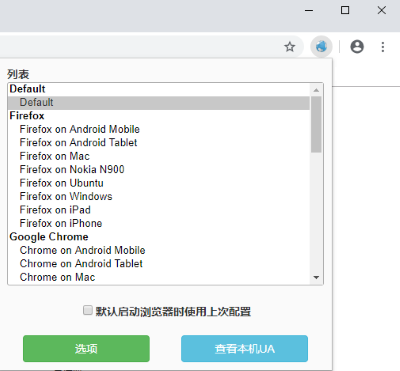This screenshot has width=400, height=371.
Task: Click the list scrollbar up arrow
Action: (316, 90)
